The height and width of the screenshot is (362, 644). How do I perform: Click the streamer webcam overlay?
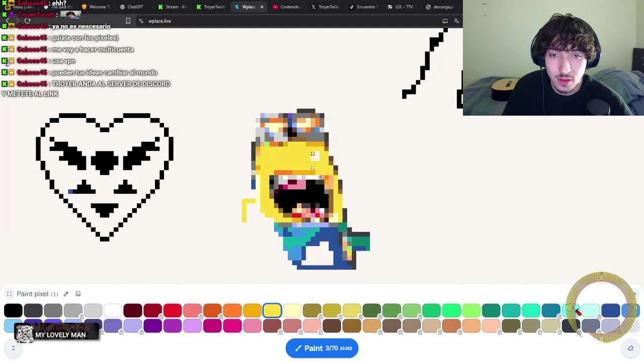click(x=553, y=58)
